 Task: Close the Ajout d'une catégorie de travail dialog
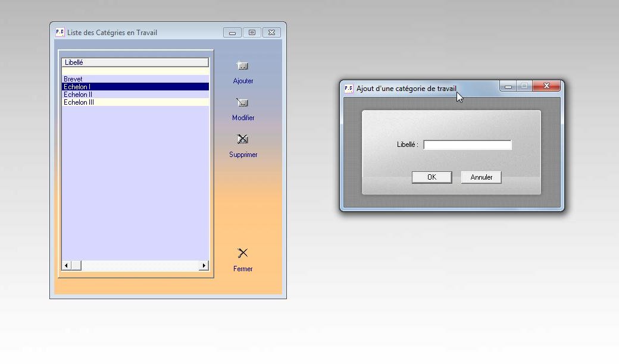coord(546,86)
